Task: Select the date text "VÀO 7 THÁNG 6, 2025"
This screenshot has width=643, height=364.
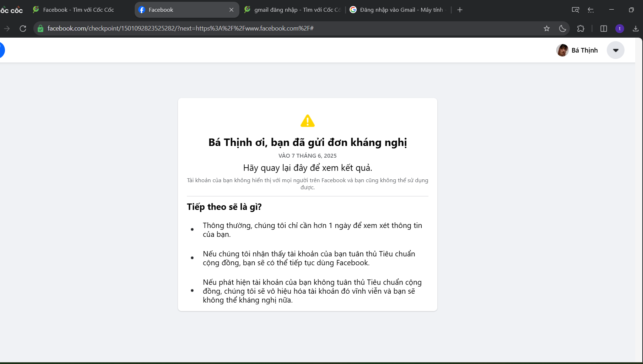Action: click(308, 156)
